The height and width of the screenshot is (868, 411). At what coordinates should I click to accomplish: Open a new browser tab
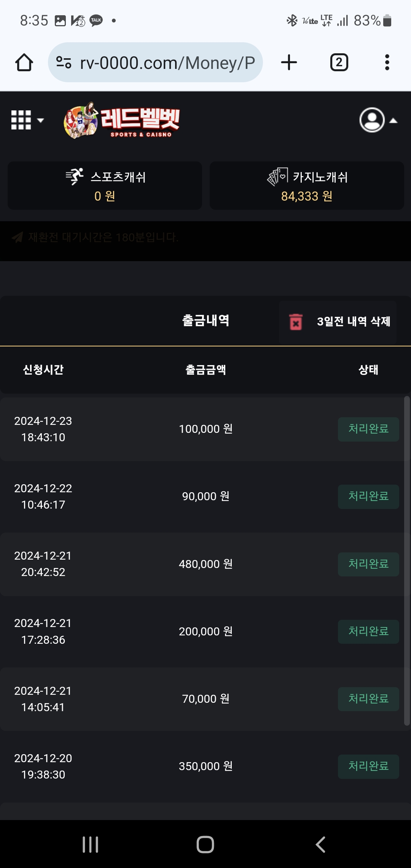pos(289,62)
